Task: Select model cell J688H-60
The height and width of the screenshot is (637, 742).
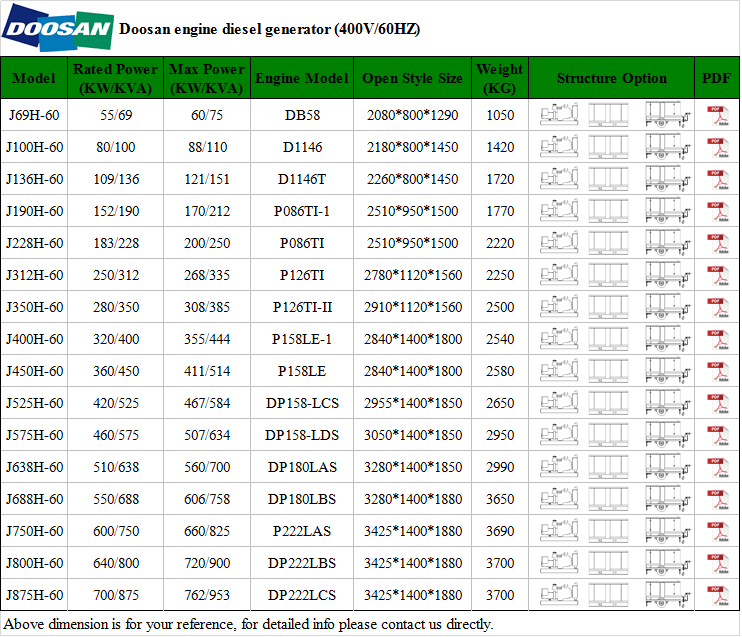Action: [x=34, y=499]
